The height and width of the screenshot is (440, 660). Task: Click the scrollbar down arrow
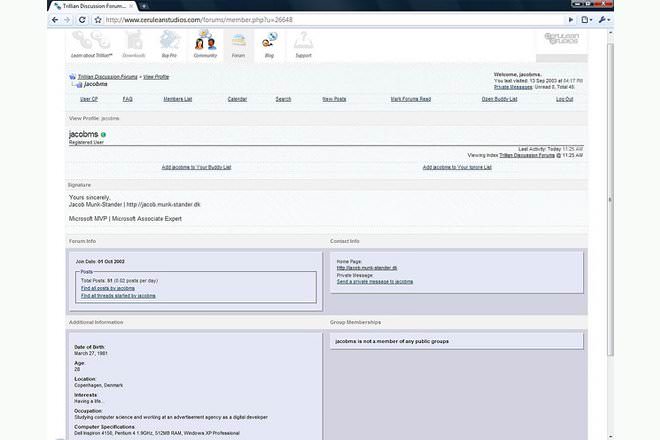pyautogui.click(x=610, y=437)
